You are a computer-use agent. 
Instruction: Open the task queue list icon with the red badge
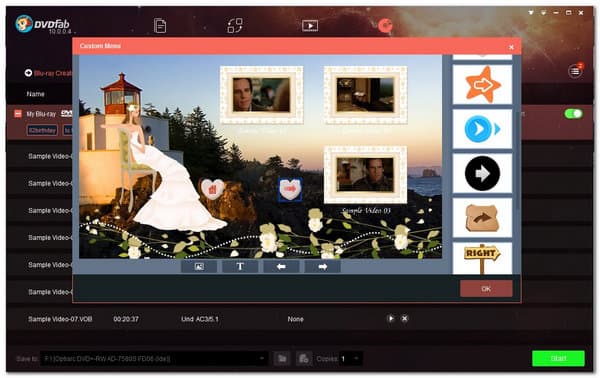(x=575, y=71)
